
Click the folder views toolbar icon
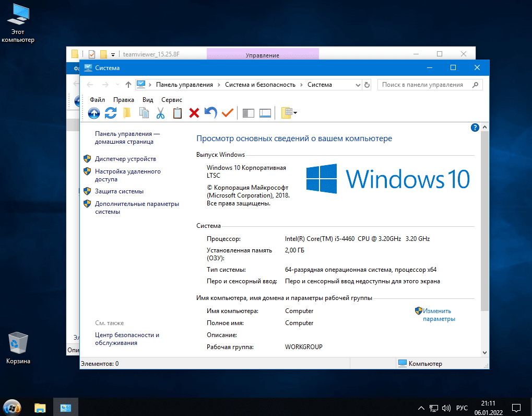click(x=287, y=113)
